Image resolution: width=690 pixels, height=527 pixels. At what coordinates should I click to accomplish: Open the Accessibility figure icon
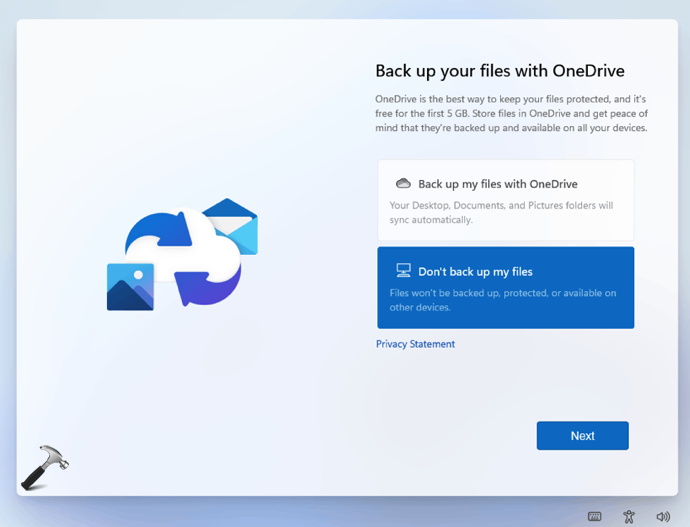pos(629,516)
